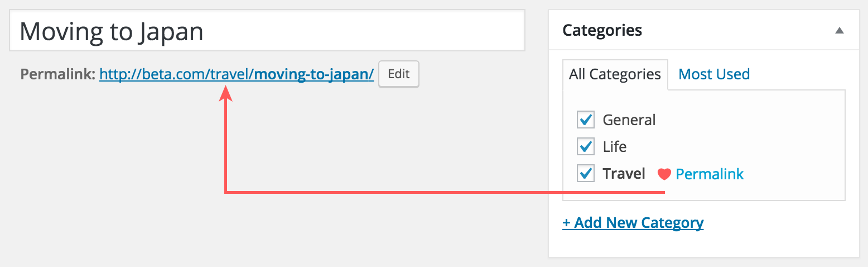Image resolution: width=868 pixels, height=267 pixels.
Task: Click the red heart icon beside Travel
Action: (x=664, y=174)
